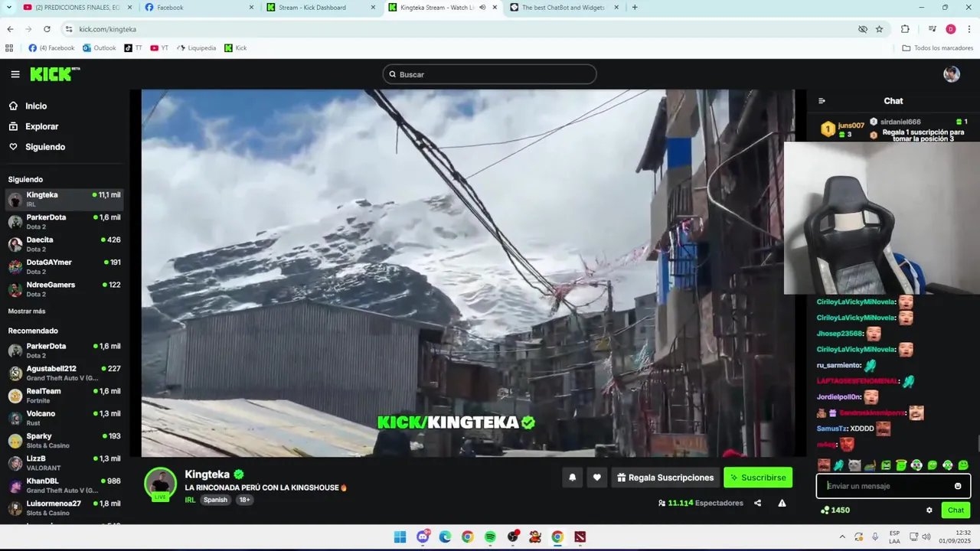The width and height of the screenshot is (980, 551).
Task: Expand followed channels with Mostrar más
Action: point(27,311)
